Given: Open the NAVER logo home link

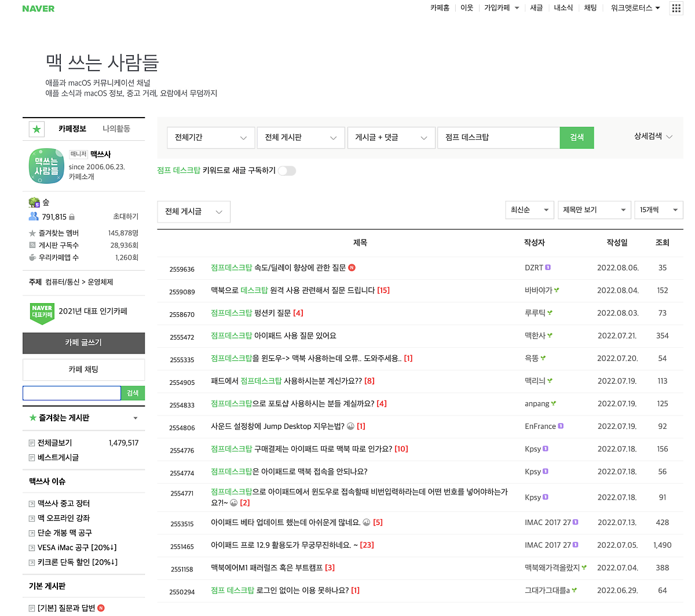Looking at the screenshot, I should click(x=38, y=9).
